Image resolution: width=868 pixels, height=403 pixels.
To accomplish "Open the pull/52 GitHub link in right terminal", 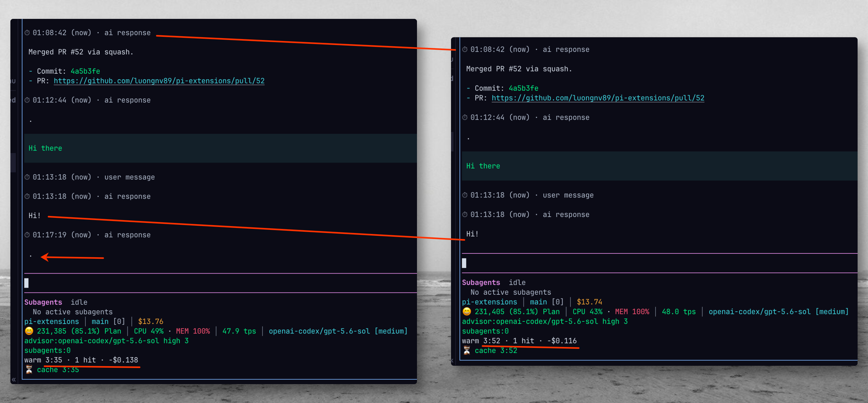I will click(598, 98).
